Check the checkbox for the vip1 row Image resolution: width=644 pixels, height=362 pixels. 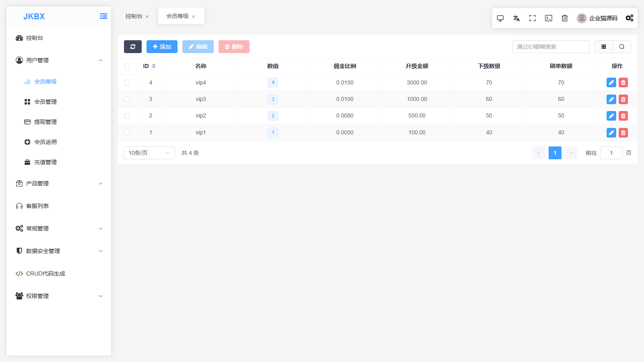click(x=127, y=132)
